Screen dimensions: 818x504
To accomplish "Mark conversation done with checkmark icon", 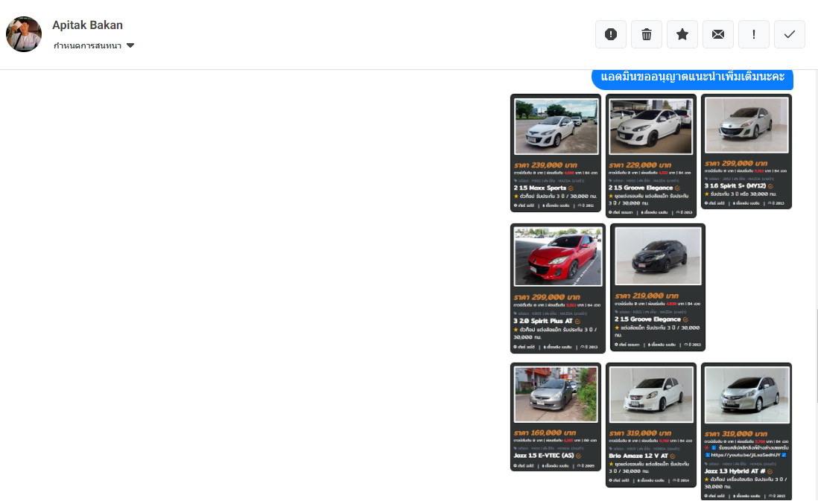I will [x=790, y=34].
